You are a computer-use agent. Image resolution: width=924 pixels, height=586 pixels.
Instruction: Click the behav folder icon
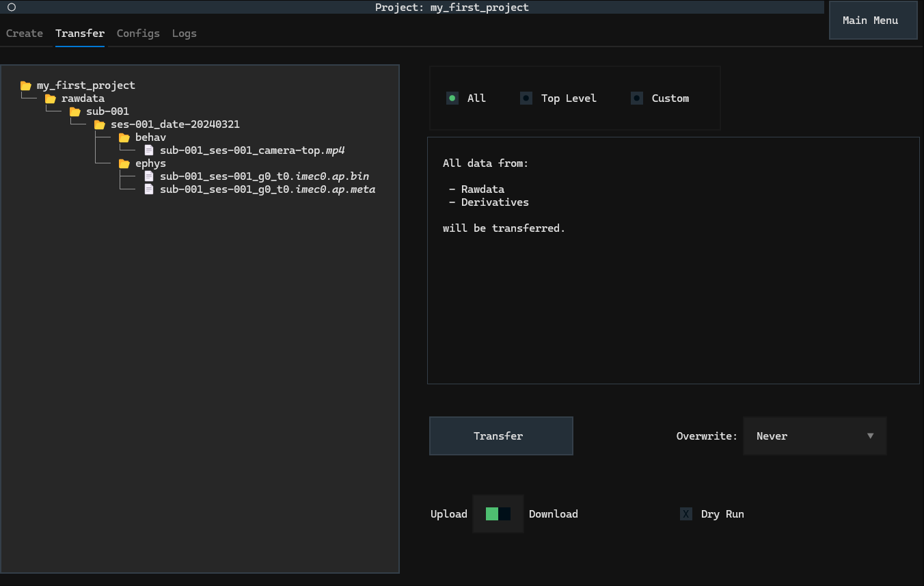click(x=124, y=137)
